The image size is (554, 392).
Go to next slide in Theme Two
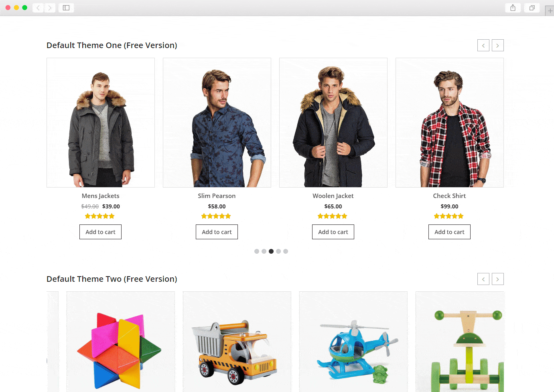coord(497,279)
